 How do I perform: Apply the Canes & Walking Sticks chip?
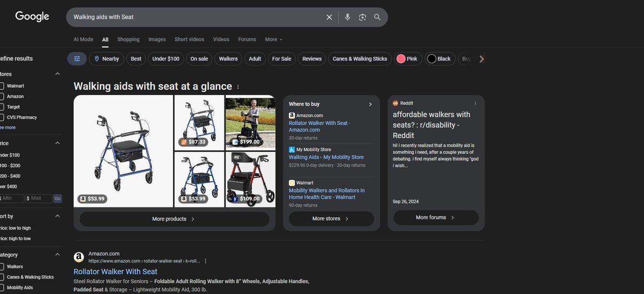pyautogui.click(x=360, y=59)
